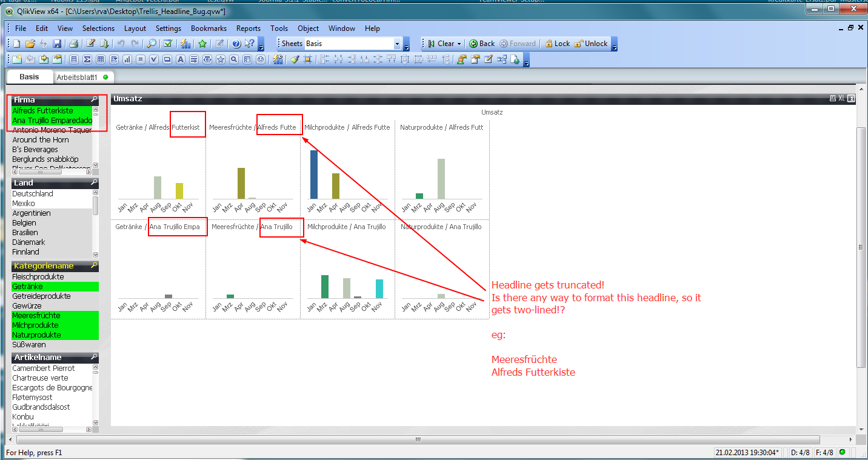This screenshot has width=868, height=460.
Task: Click search icon in Kategoriename list box
Action: point(94,265)
